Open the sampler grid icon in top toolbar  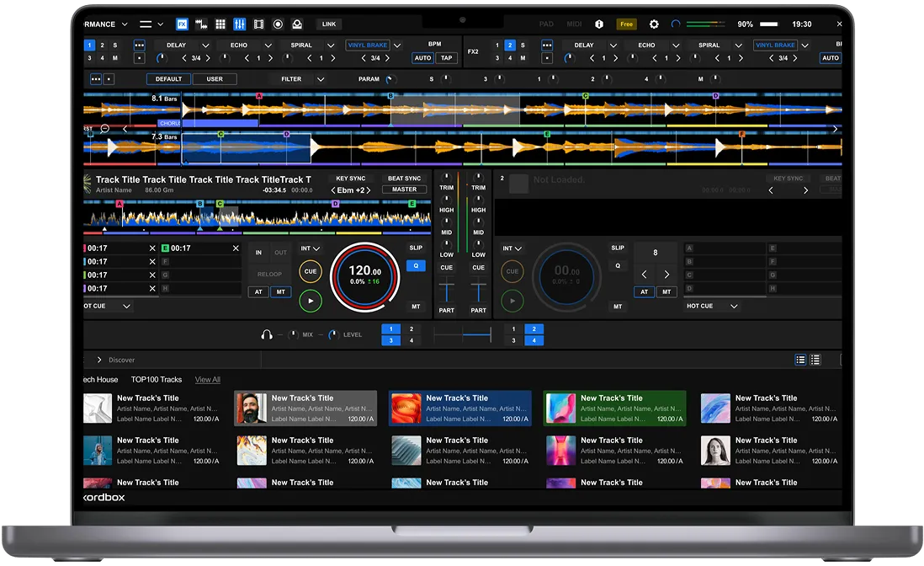click(220, 24)
